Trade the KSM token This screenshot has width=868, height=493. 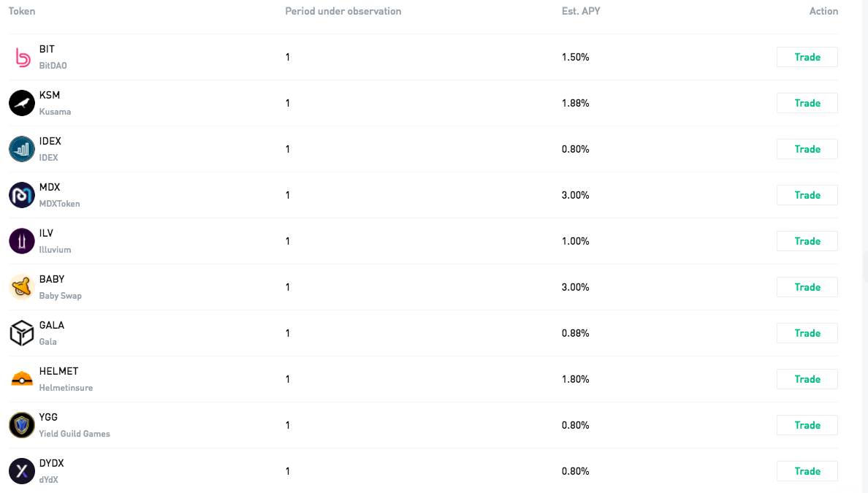tap(807, 103)
